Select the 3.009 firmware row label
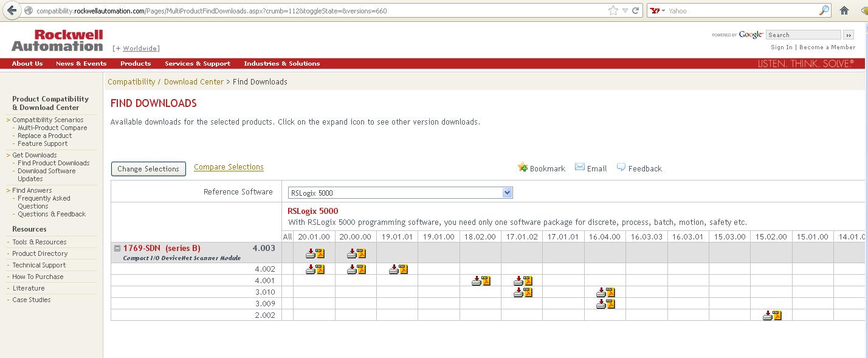Viewport: 868px width, 358px height. click(x=265, y=304)
